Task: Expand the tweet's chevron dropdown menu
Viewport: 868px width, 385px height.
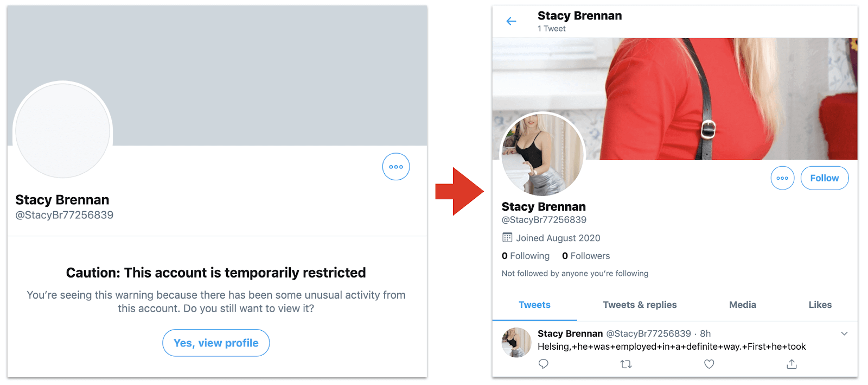Action: [844, 333]
